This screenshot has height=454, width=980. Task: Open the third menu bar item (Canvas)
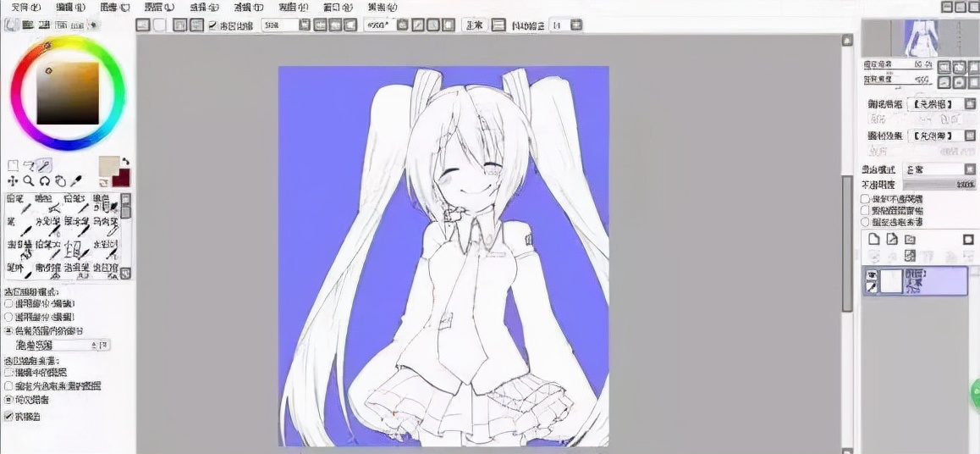[x=115, y=8]
